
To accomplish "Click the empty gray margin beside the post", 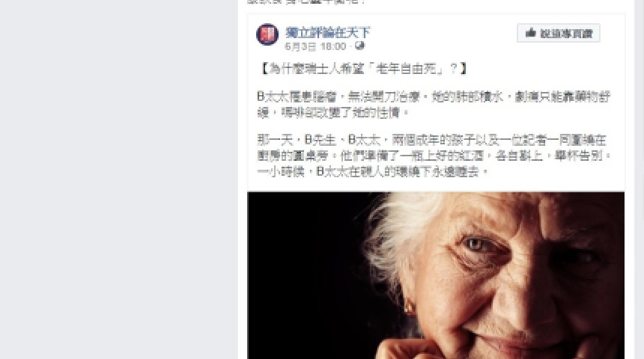I will pyautogui.click(x=119, y=179).
